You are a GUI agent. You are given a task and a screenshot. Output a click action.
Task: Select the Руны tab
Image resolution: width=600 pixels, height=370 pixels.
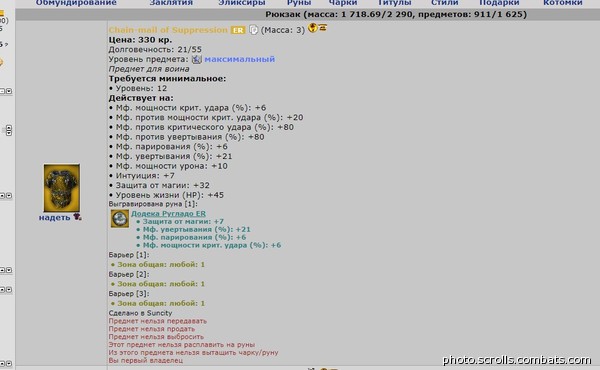point(299,3)
